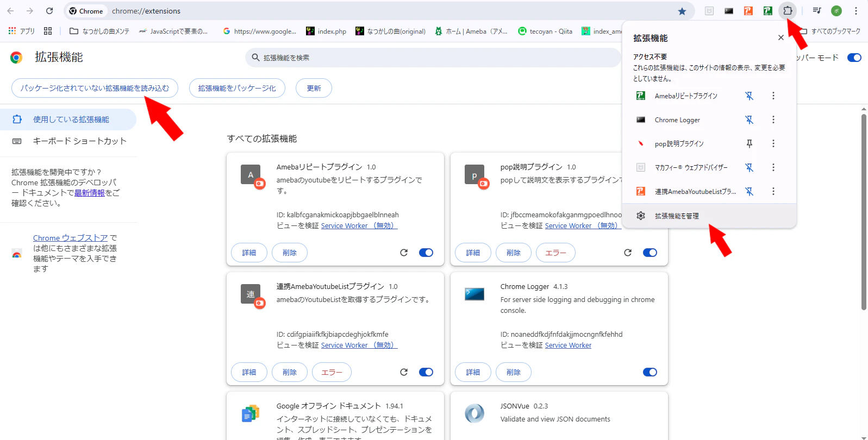Disable the 連携AmebaYoutubeListプラグイン toggle

coord(426,372)
